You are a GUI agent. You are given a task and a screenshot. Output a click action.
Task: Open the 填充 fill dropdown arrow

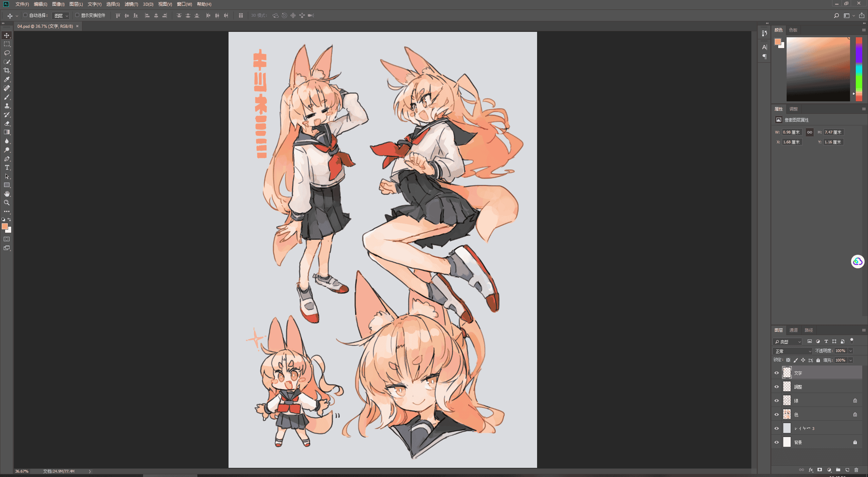(x=851, y=360)
